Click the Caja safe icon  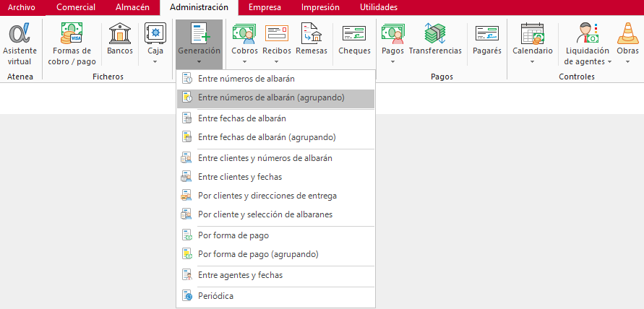click(x=155, y=34)
